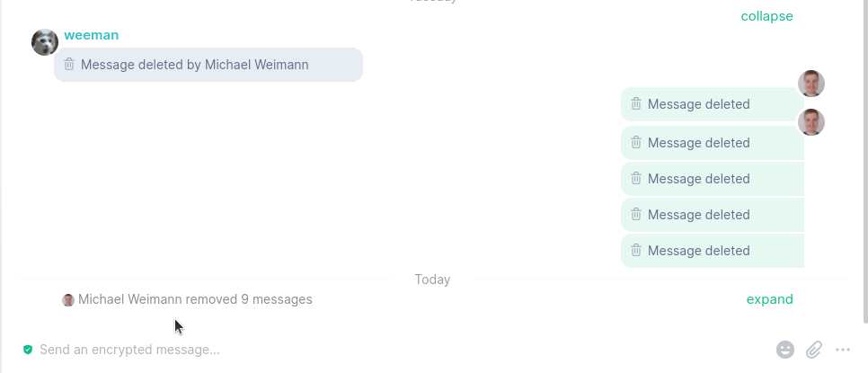Click second Michael Weimann avatar on right
Viewport: 868px width, 373px height.
[811, 122]
